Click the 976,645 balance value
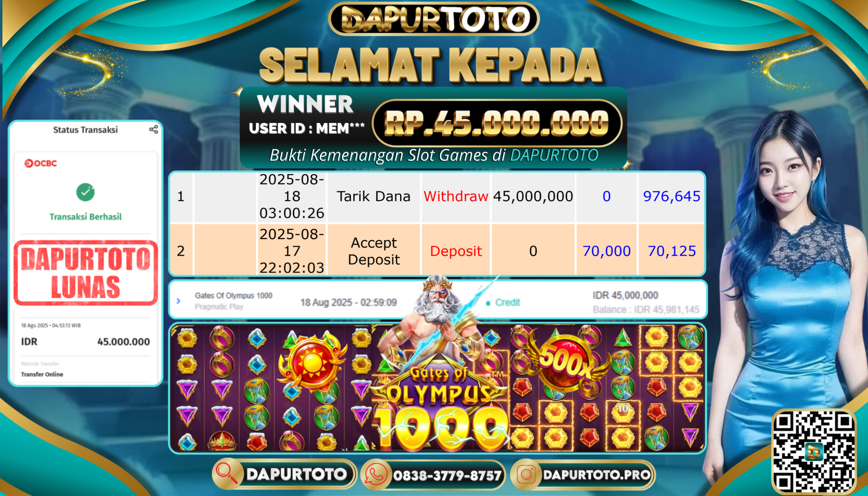The width and height of the screenshot is (868, 496). [671, 197]
